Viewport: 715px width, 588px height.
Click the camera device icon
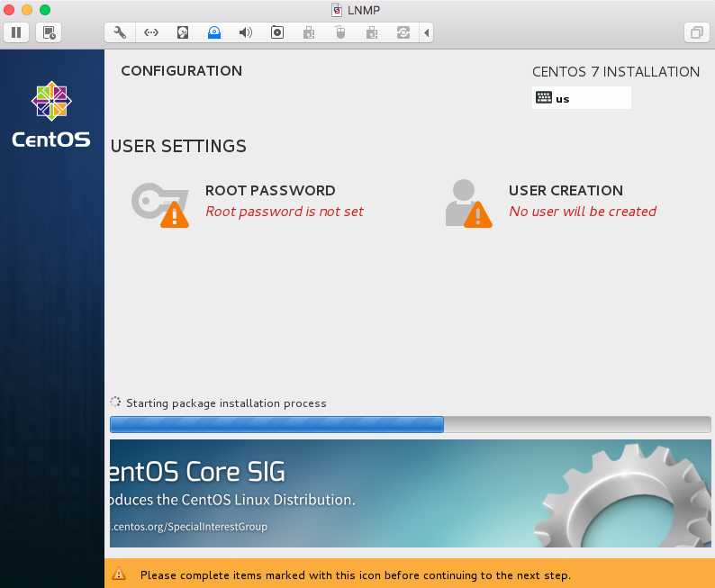tap(277, 32)
